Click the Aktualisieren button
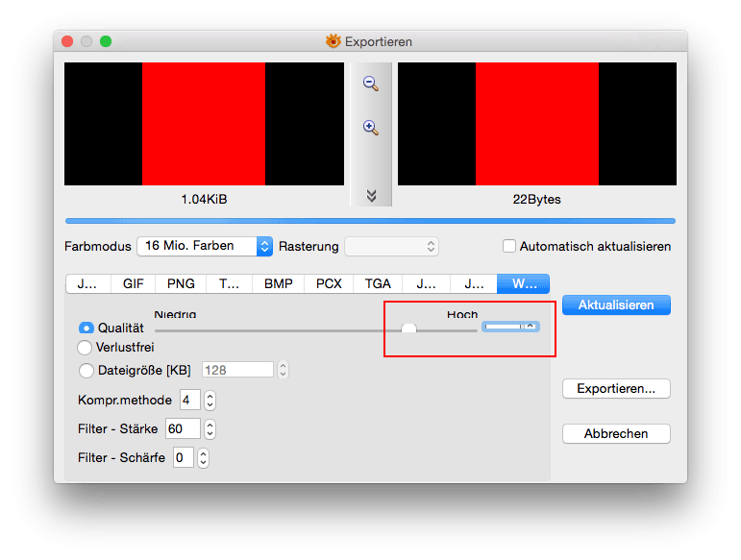Viewport: 741px width, 560px height. [x=616, y=305]
